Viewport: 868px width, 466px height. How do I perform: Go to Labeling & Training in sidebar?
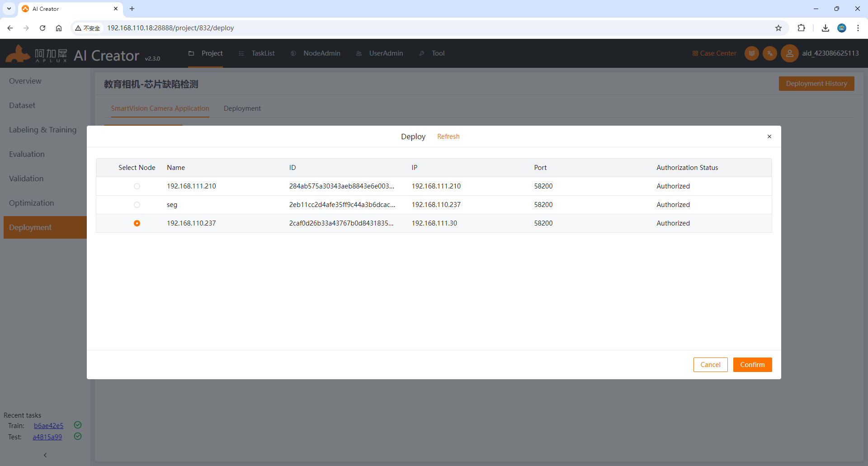[43, 130]
